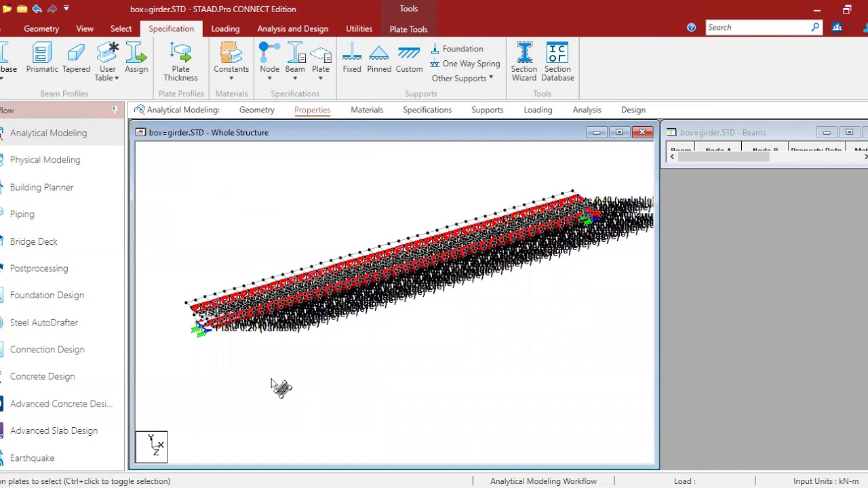Open the User Table dropdown
868x488 pixels.
click(107, 62)
